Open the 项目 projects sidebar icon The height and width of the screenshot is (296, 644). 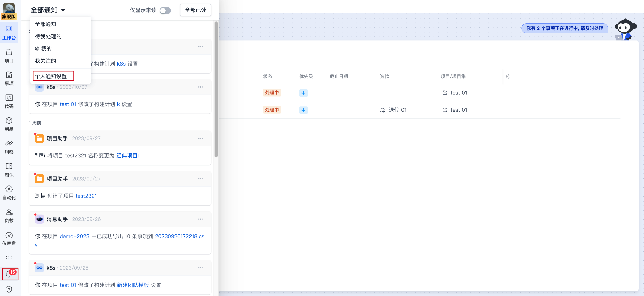(x=9, y=56)
